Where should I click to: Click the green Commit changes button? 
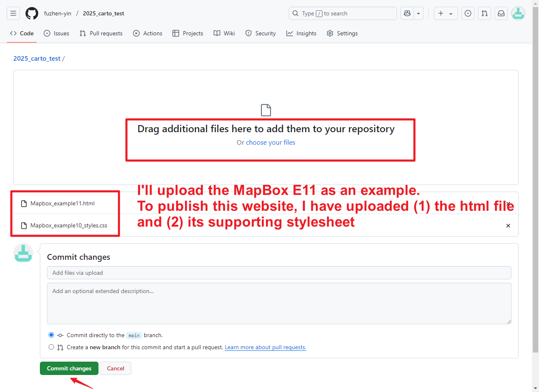[69, 368]
